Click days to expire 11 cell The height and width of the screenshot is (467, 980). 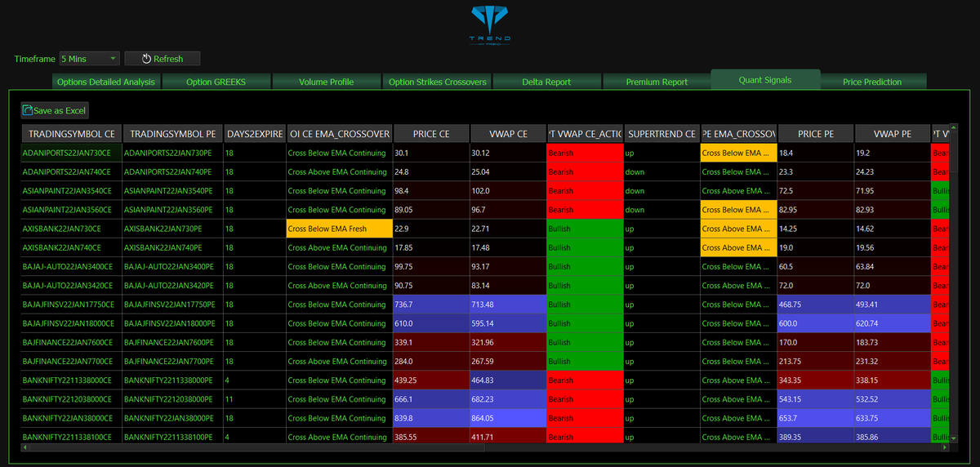pos(255,399)
